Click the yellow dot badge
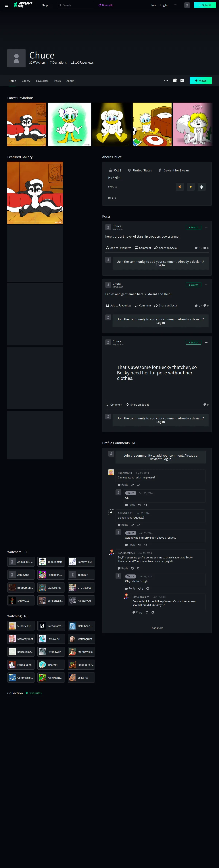219x868 pixels. click(191, 187)
